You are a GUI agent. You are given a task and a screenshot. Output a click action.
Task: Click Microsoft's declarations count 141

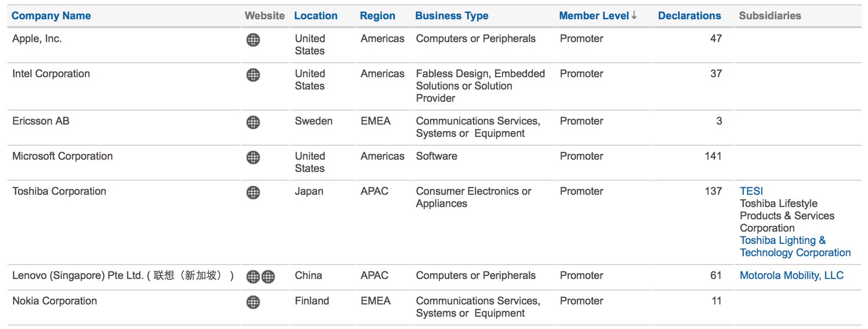click(713, 156)
